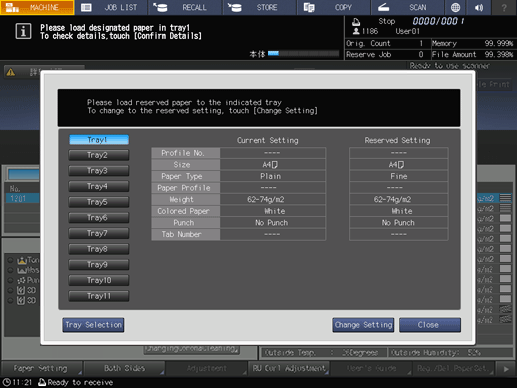
Task: Select Tray2 in the dialog
Action: (99, 155)
